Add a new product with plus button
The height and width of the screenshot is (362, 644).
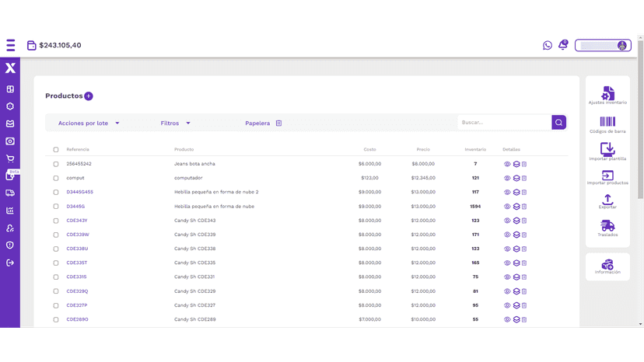[x=89, y=96]
